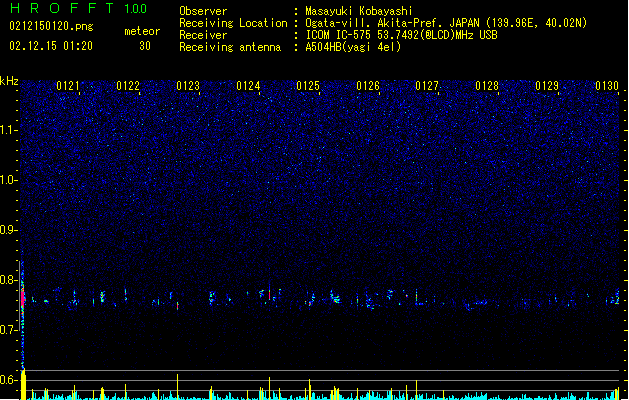The height and width of the screenshot is (400, 629).
Task: Click the 0121 time marker
Action: [68, 86]
